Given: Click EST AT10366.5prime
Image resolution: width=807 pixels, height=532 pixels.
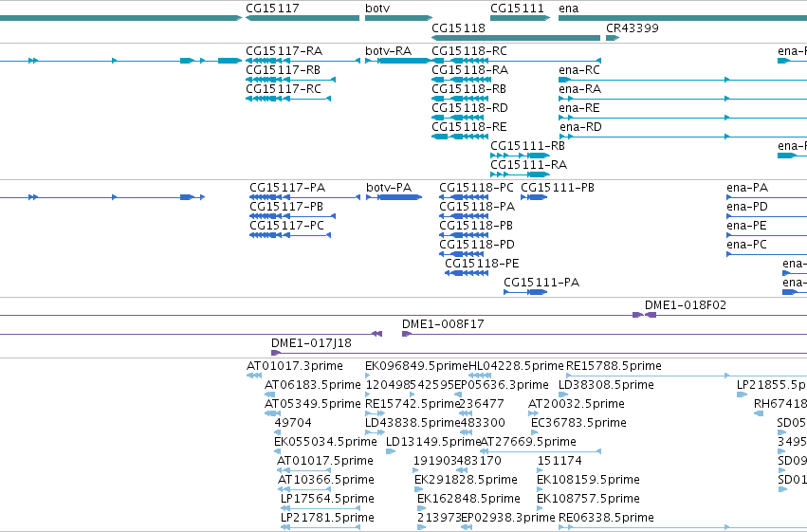Looking at the screenshot, I should [304, 490].
